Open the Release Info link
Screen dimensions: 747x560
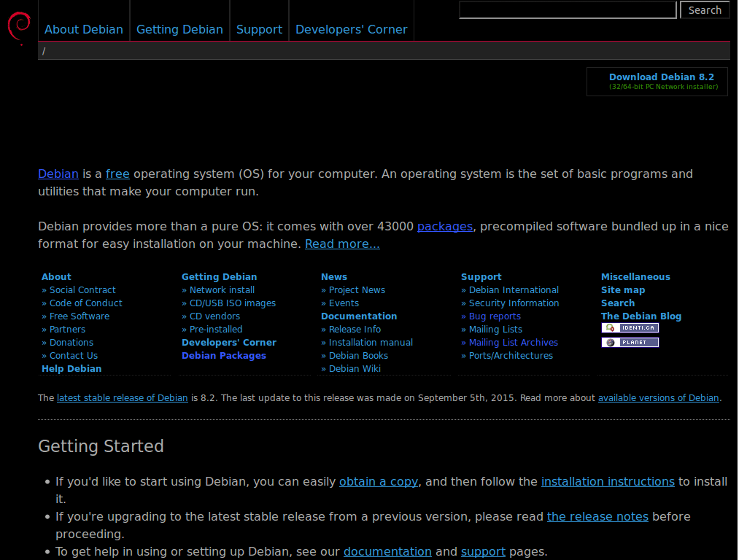(355, 329)
